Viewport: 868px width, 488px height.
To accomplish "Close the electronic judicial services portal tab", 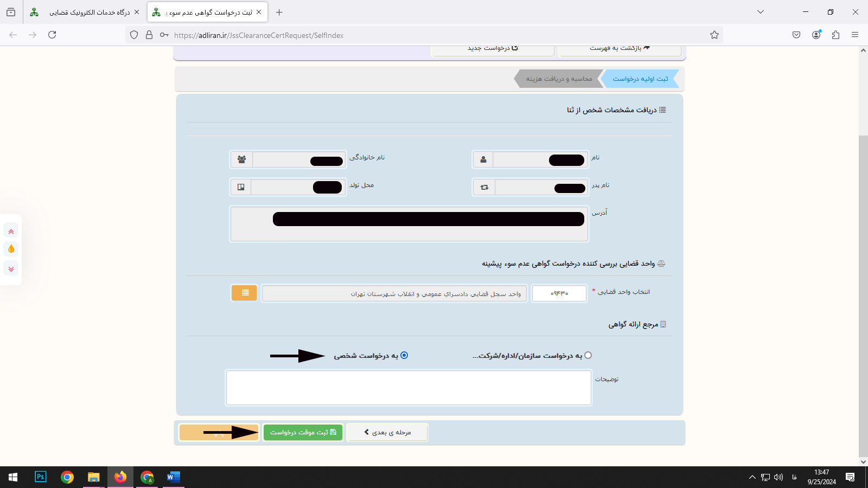I will point(136,12).
